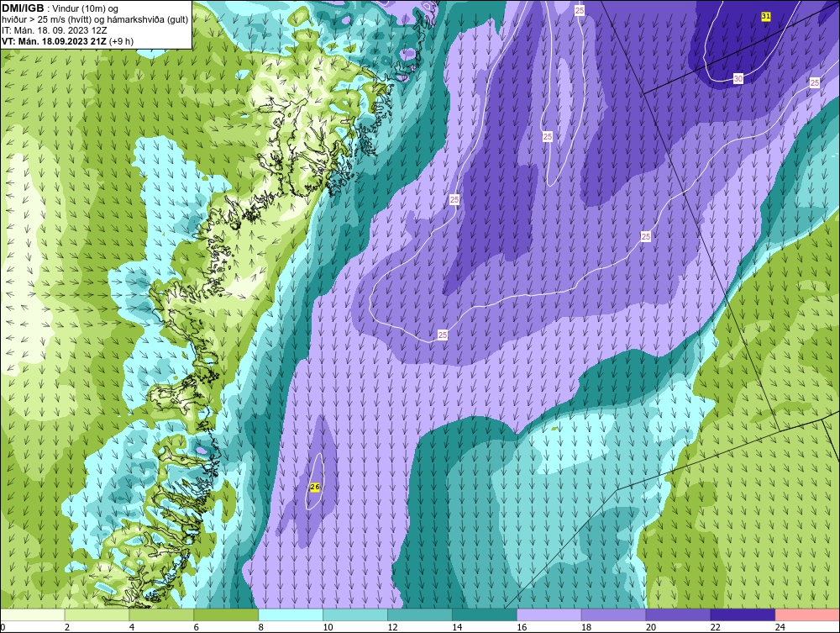Click the legend scale number '16'
Viewport: 840px width, 633px height.
[522, 627]
